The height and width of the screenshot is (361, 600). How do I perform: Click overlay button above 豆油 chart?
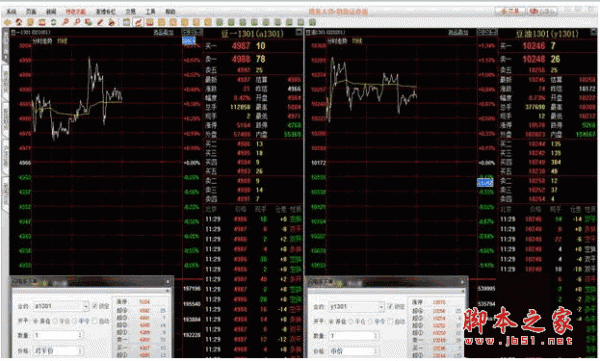[458, 33]
